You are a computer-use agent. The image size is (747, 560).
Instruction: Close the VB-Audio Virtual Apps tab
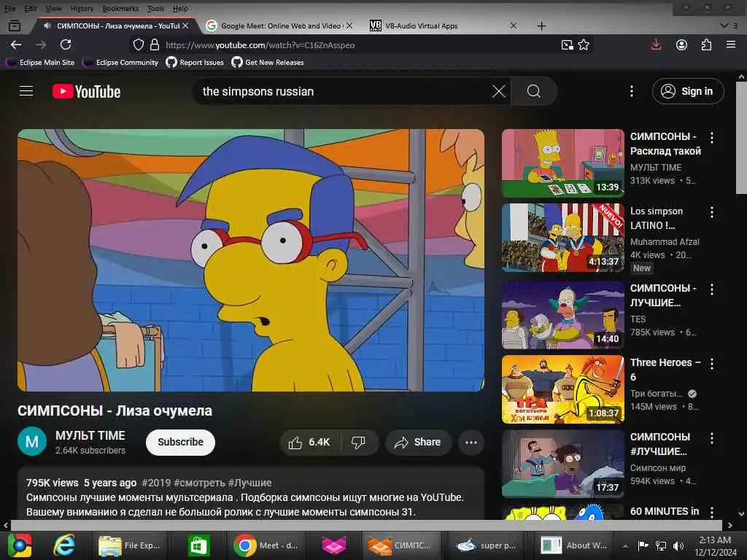click(514, 26)
